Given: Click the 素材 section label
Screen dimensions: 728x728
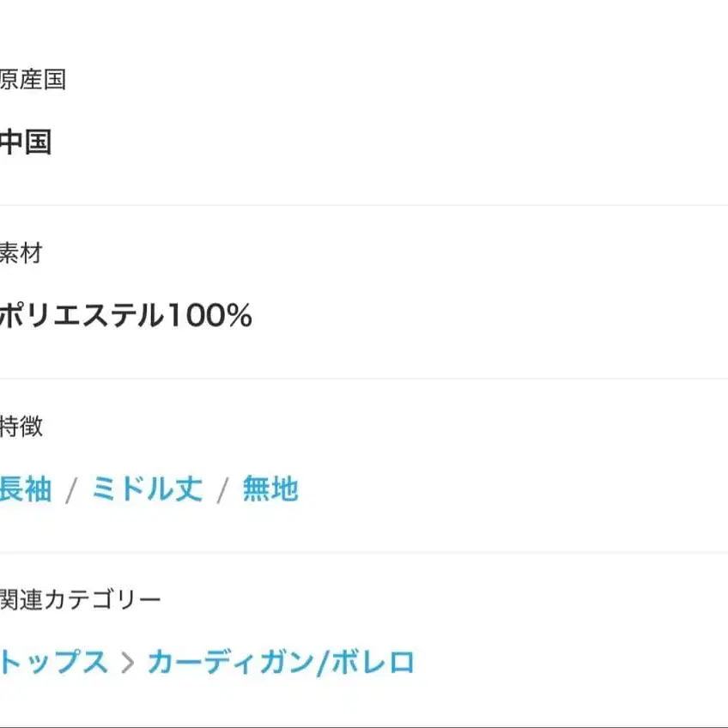Looking at the screenshot, I should tap(21, 254).
